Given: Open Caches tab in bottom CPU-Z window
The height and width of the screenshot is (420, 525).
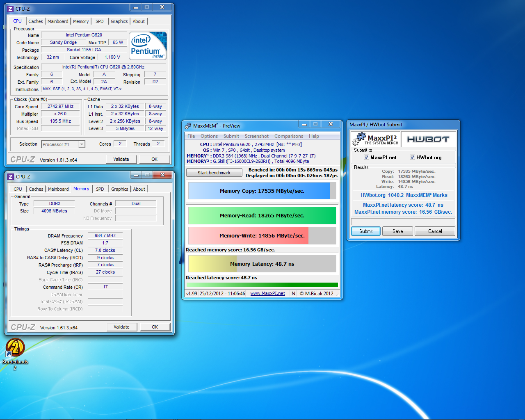Looking at the screenshot, I should pyautogui.click(x=36, y=189).
